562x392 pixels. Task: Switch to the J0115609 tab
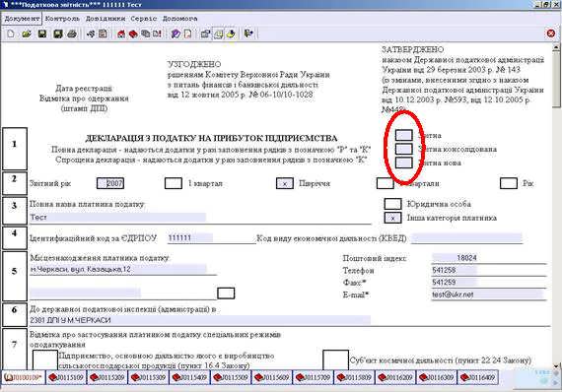(272, 377)
